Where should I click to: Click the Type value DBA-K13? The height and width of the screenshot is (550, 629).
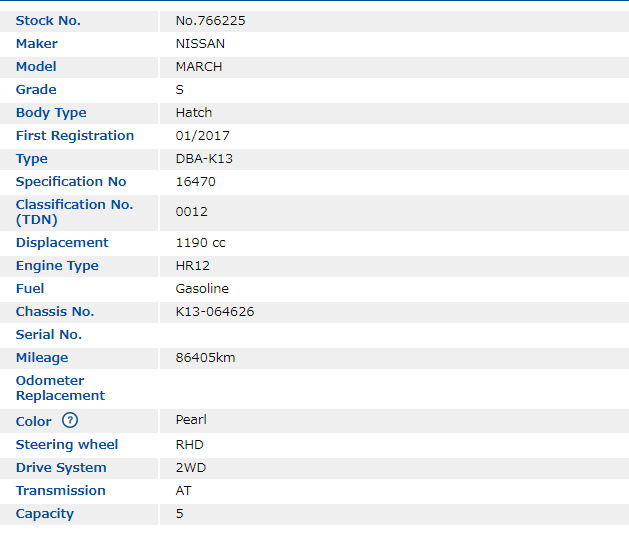click(x=204, y=159)
